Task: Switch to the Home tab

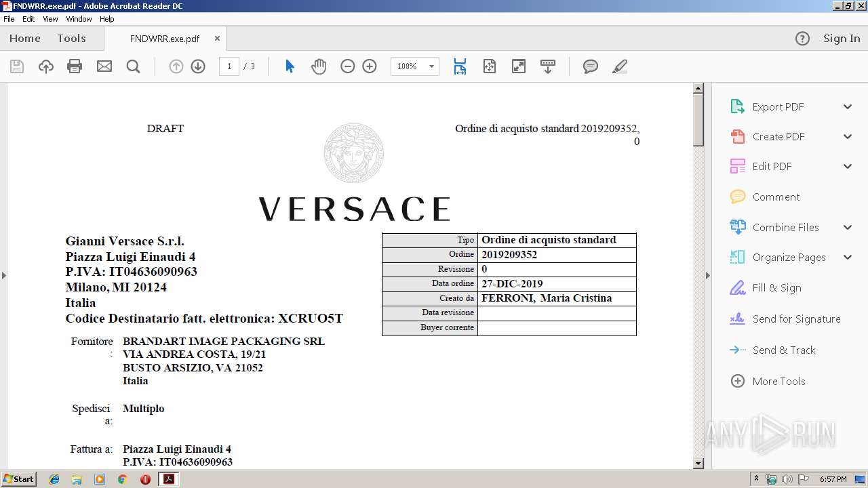Action: point(25,39)
